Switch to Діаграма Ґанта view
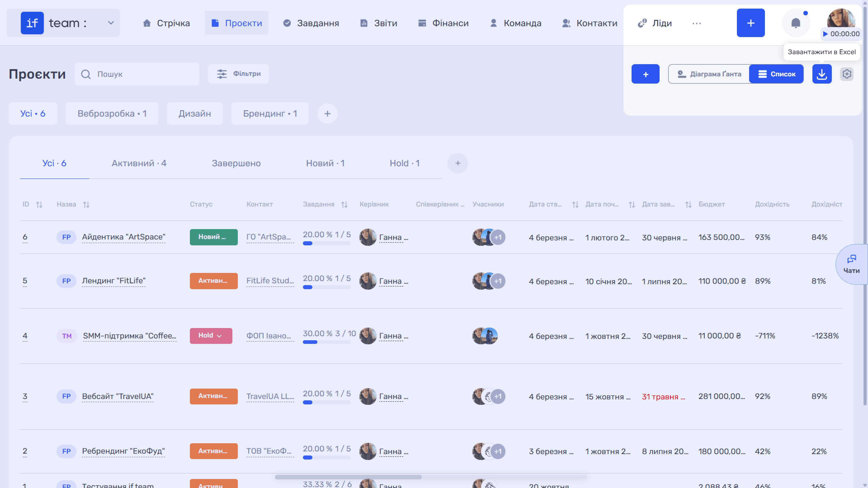Screen dimensions: 868x488 click(709, 74)
